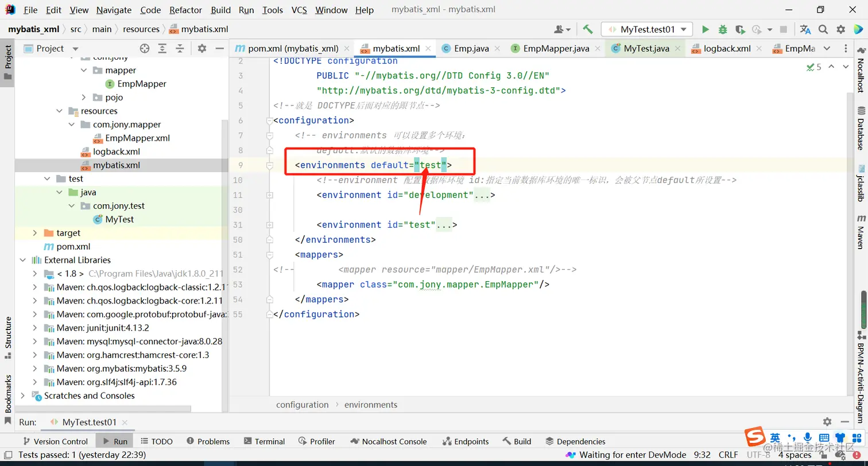Open the Project panel options gear
The height and width of the screenshot is (466, 868).
pos(202,48)
